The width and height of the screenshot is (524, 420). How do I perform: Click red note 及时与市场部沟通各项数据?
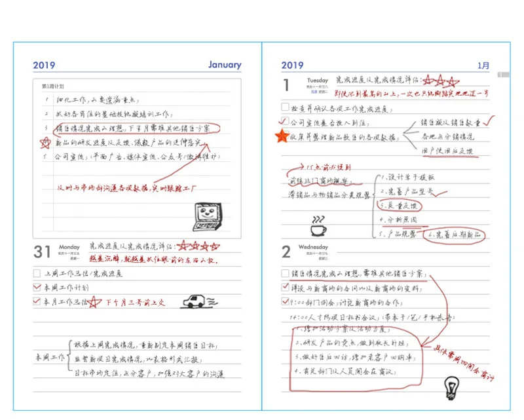pyautogui.click(x=126, y=188)
